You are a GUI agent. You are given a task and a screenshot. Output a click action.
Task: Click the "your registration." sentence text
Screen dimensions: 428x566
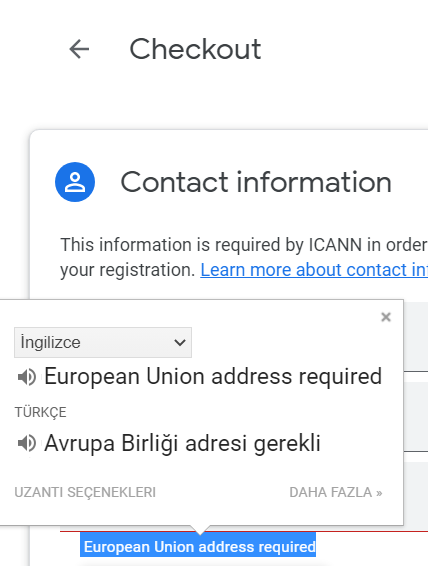(x=128, y=270)
